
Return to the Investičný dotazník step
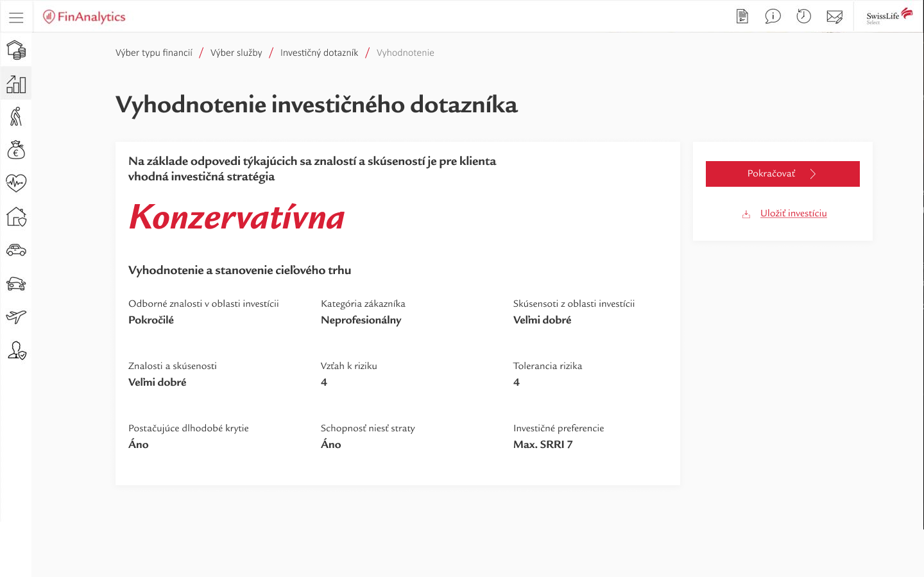click(x=319, y=52)
